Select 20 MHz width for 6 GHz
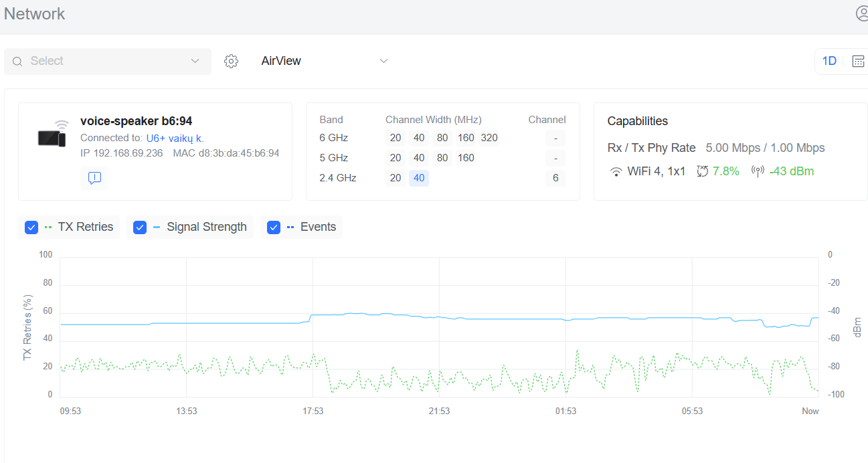 tap(396, 138)
